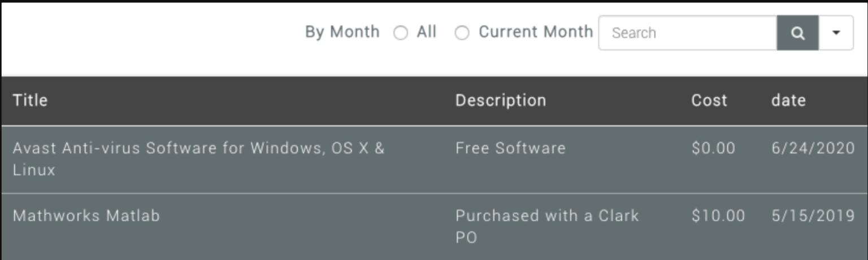Click the Current Month label text
The width and height of the screenshot is (868, 260).
536,32
